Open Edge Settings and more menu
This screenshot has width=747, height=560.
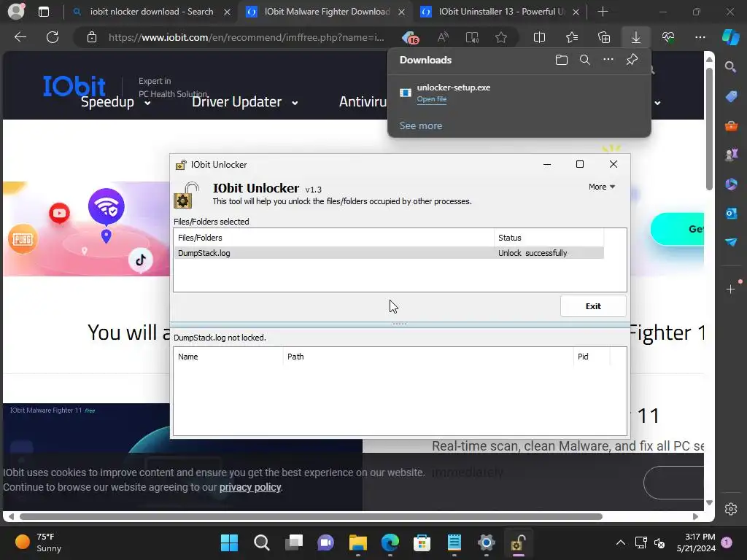tap(700, 37)
